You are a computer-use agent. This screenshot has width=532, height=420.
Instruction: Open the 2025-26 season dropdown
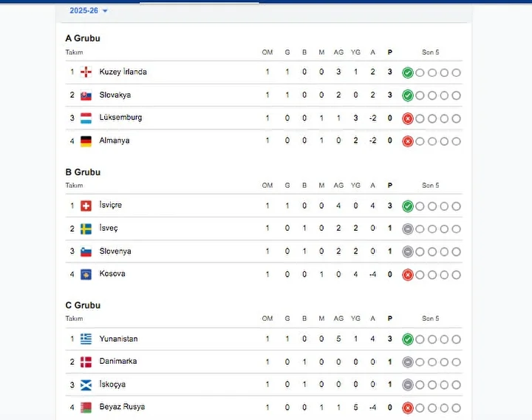point(88,10)
